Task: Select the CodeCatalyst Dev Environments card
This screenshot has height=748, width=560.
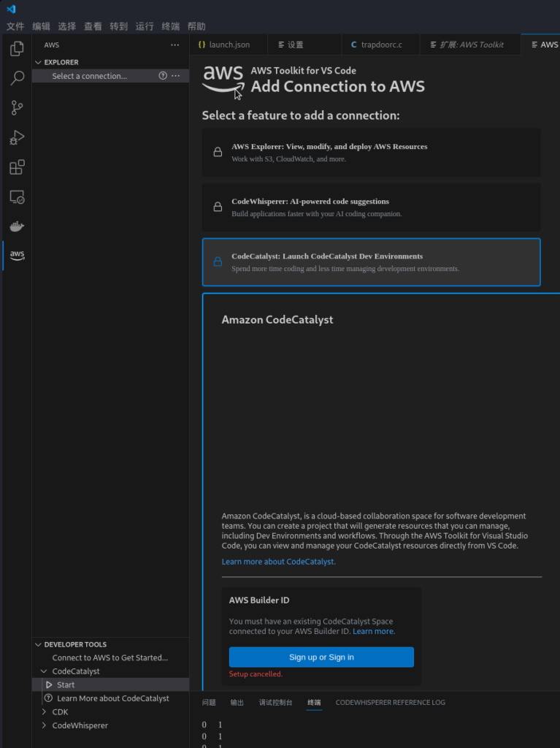Action: click(x=371, y=262)
